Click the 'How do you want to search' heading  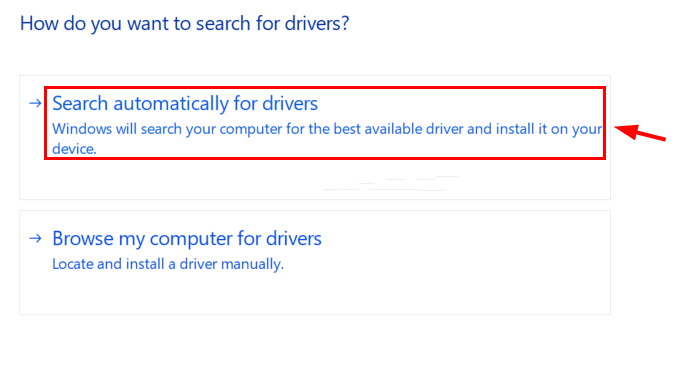click(x=184, y=23)
